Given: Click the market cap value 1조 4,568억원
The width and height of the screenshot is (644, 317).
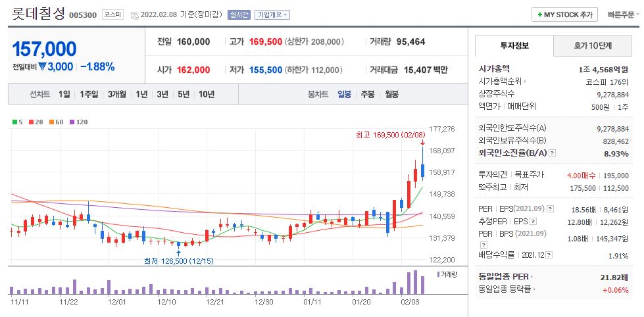Looking at the screenshot, I should (603, 70).
